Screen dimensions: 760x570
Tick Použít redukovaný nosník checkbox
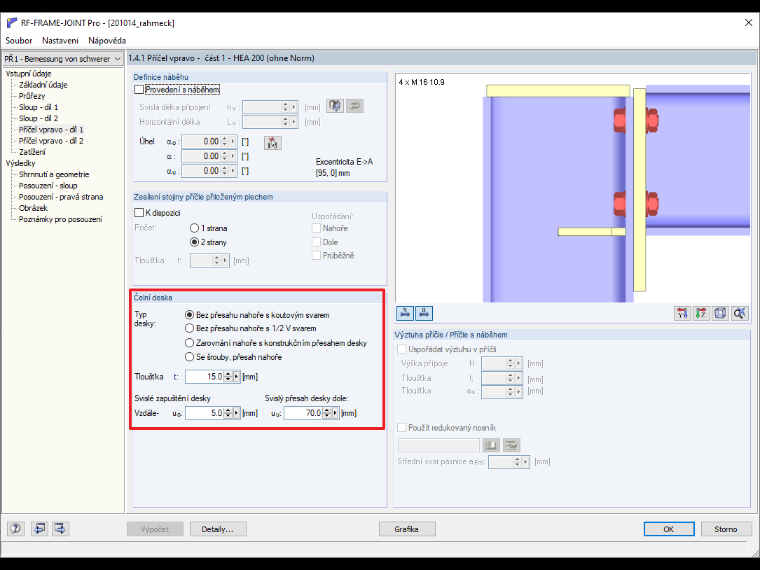(401, 428)
